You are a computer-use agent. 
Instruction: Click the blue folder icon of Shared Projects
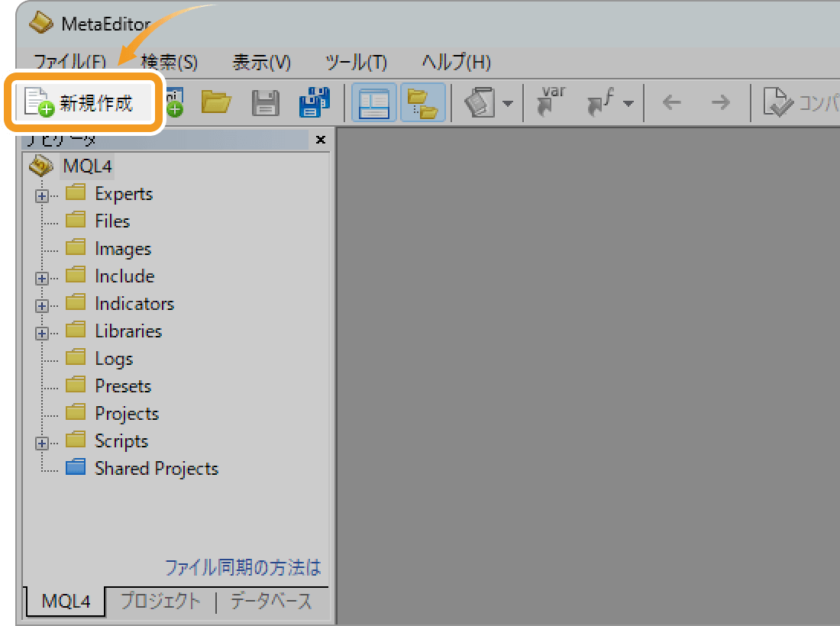(76, 467)
